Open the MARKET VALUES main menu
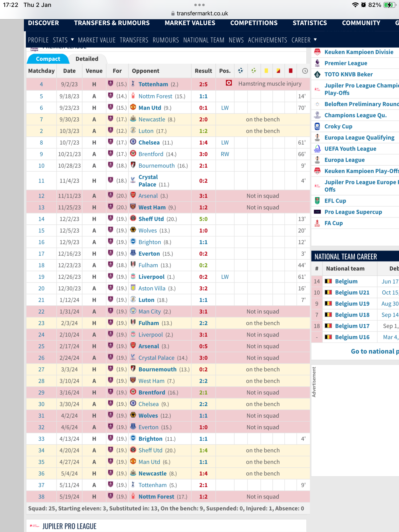Viewport: 399px width, 532px height. pos(190,23)
